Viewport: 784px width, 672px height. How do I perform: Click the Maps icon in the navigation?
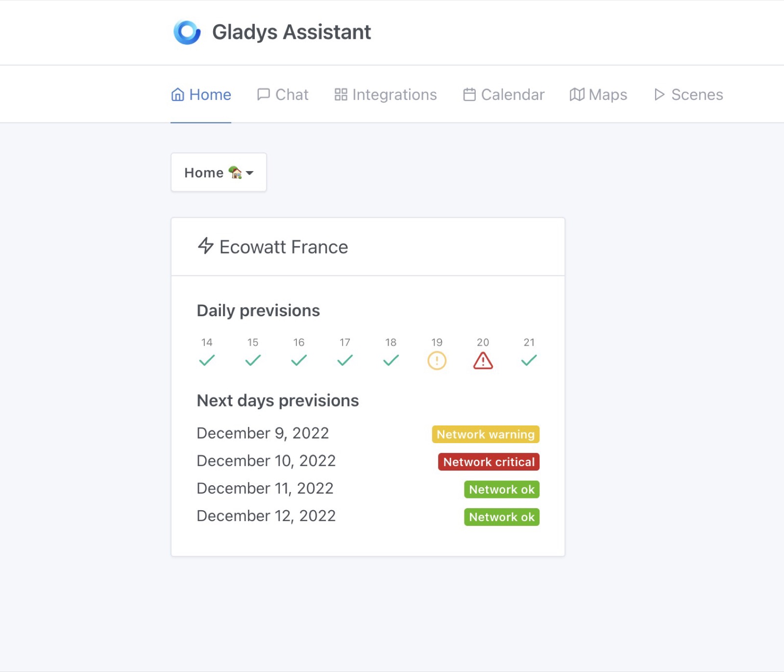click(577, 94)
